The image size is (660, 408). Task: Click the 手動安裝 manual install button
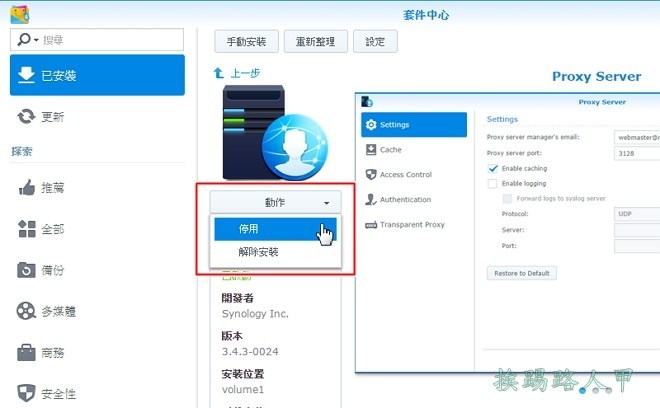[x=246, y=41]
